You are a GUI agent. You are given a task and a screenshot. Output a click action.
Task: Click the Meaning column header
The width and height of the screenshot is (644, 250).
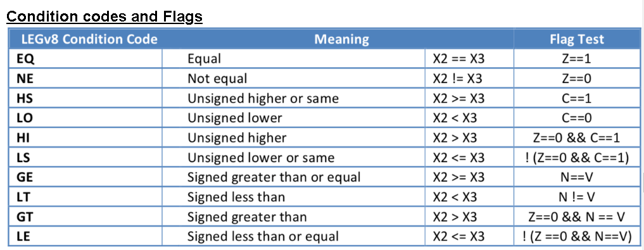342,39
